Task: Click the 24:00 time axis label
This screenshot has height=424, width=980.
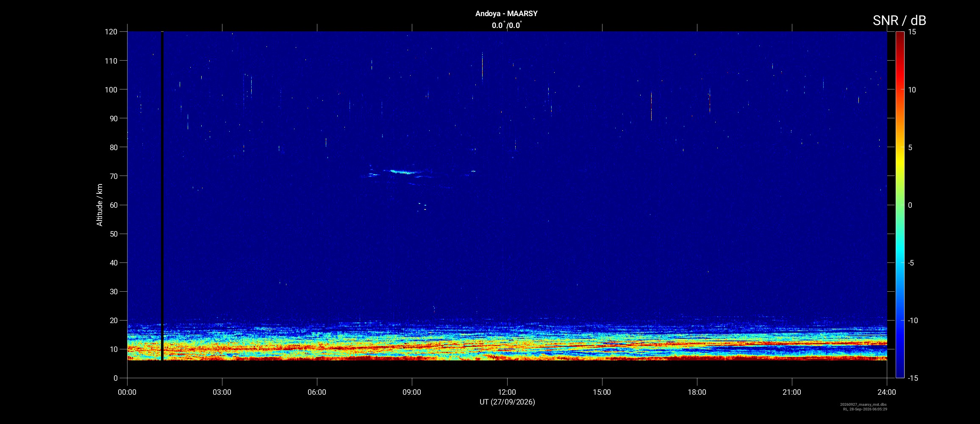Action: click(887, 392)
